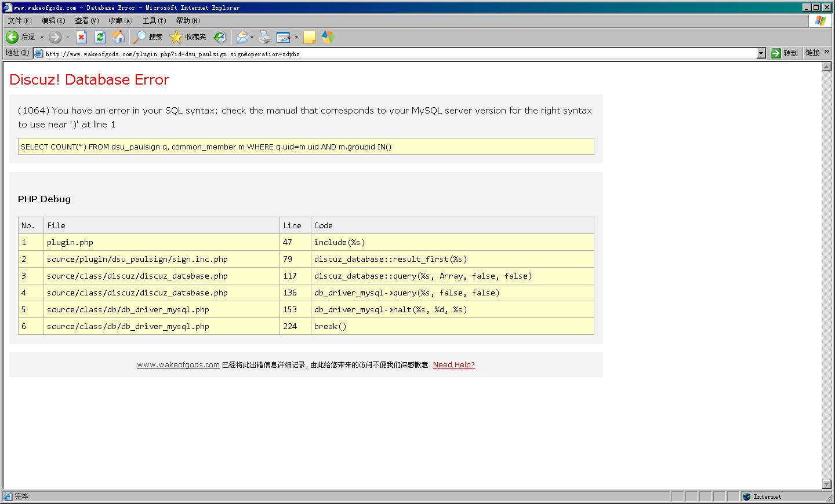This screenshot has height=504, width=835.
Task: Click the File column header
Action: click(162, 225)
